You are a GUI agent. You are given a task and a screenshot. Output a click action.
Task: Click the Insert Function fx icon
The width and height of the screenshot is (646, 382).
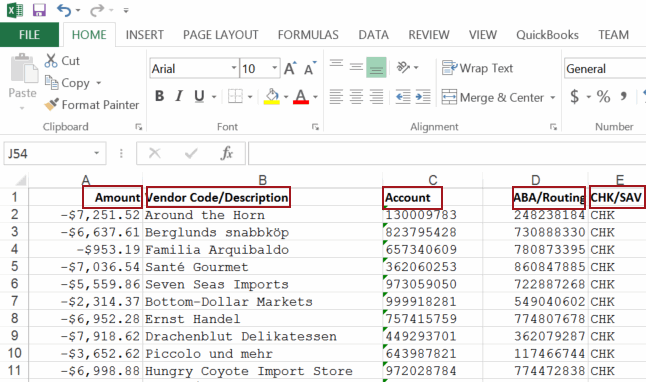[227, 153]
